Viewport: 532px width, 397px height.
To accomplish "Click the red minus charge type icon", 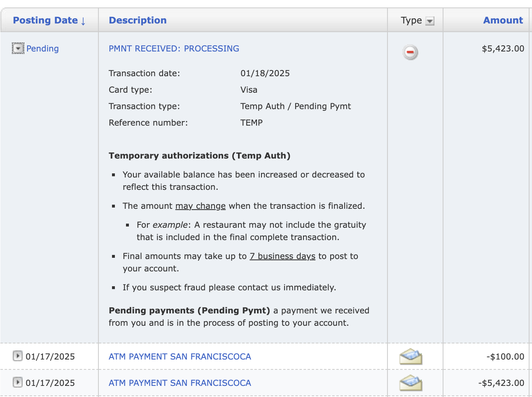I will point(409,52).
